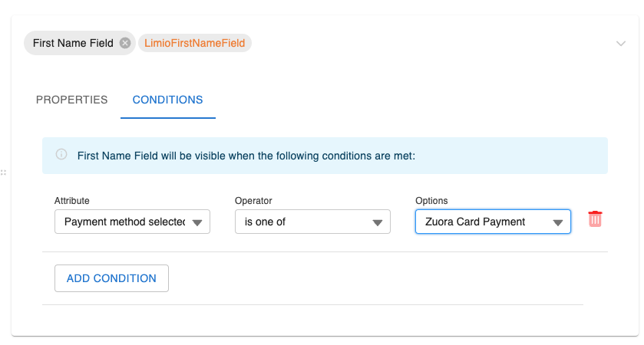Click the Options field label
Image resolution: width=644 pixels, height=345 pixels.
tap(431, 201)
